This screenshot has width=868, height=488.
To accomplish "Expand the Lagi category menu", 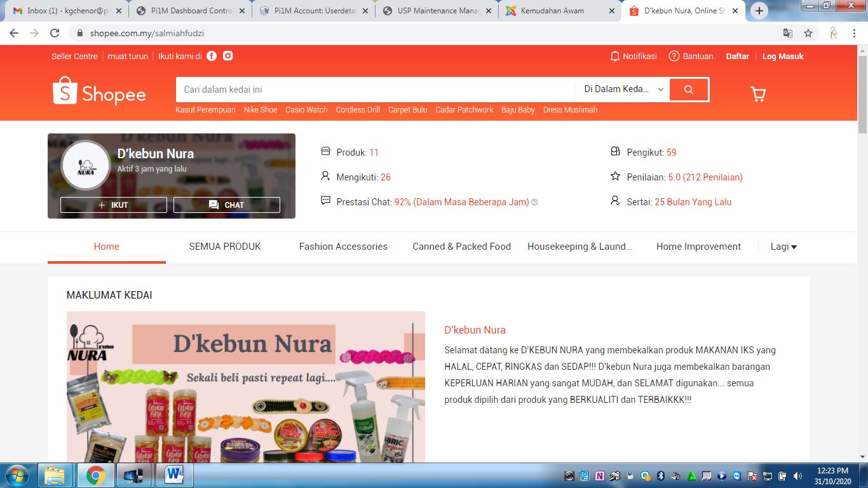I will tap(783, 247).
